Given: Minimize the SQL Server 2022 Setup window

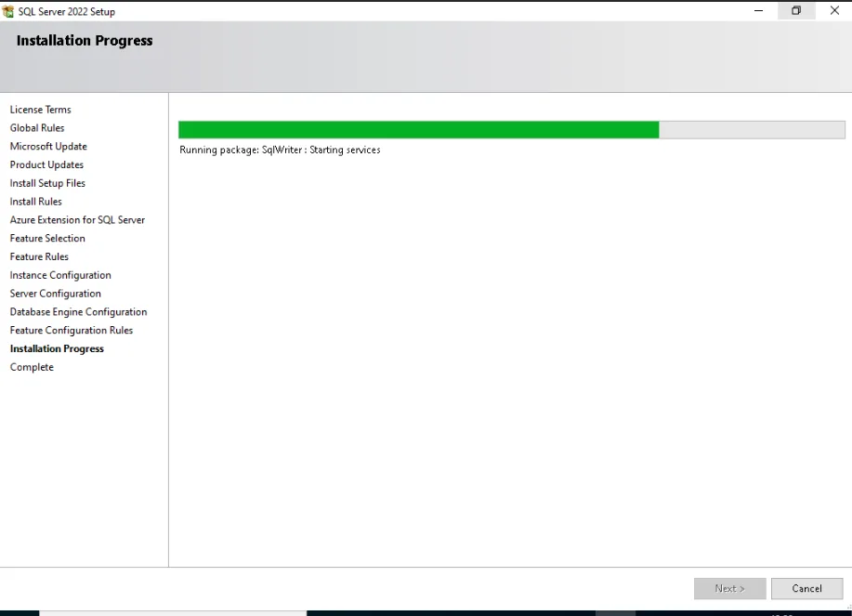Looking at the screenshot, I should [758, 10].
